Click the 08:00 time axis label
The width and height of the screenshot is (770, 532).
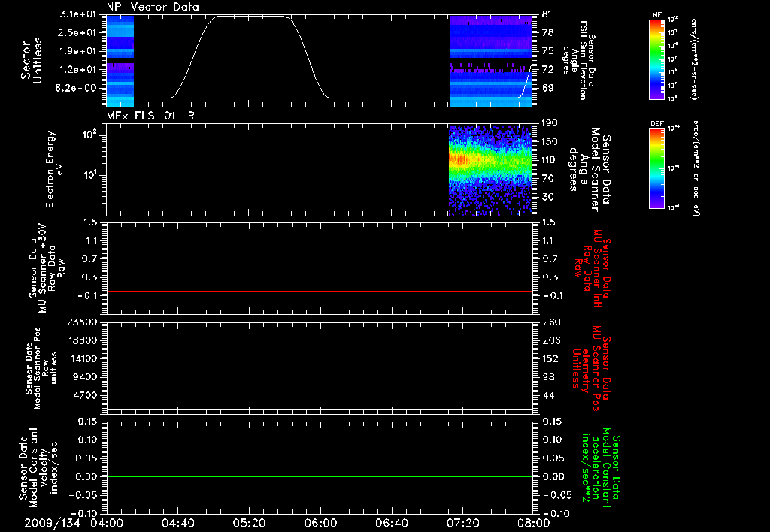pyautogui.click(x=533, y=523)
